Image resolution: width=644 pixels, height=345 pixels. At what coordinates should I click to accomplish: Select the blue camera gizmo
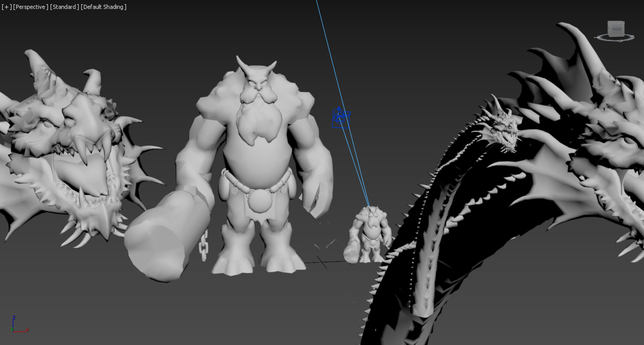click(x=340, y=119)
